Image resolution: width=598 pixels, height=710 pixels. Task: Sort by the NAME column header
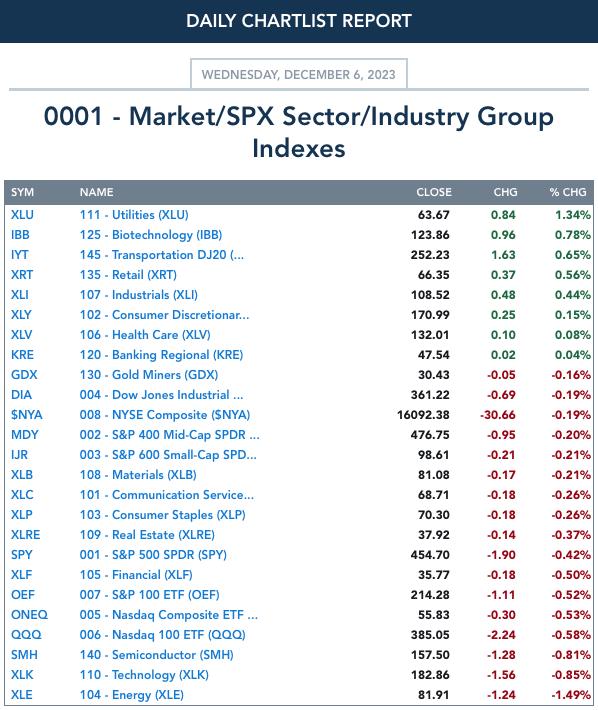point(96,192)
